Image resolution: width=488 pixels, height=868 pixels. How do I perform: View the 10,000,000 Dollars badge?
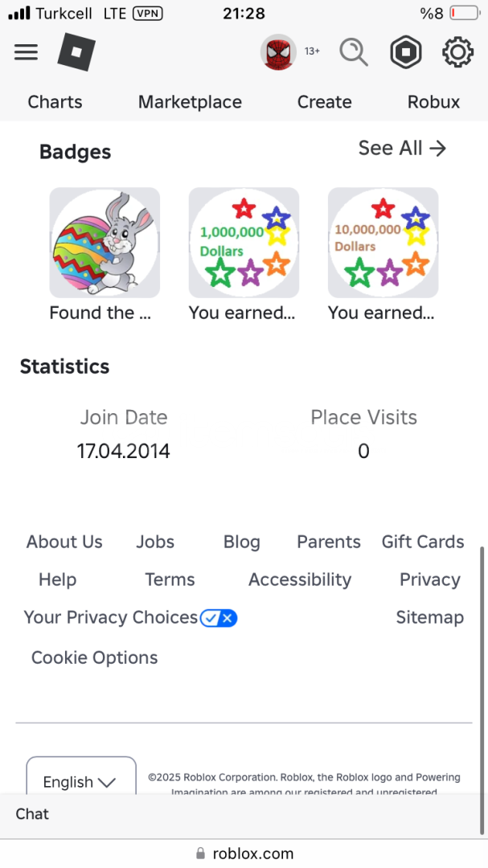pyautogui.click(x=383, y=243)
